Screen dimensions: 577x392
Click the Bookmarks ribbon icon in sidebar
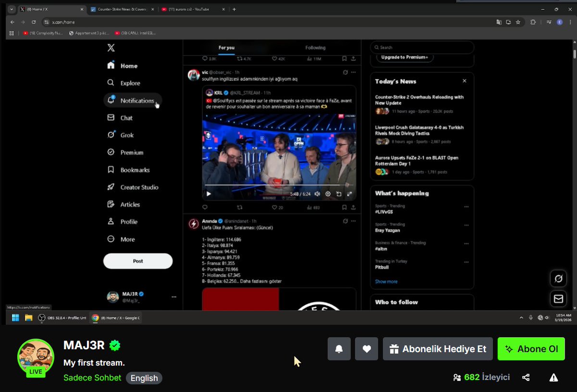[111, 170]
